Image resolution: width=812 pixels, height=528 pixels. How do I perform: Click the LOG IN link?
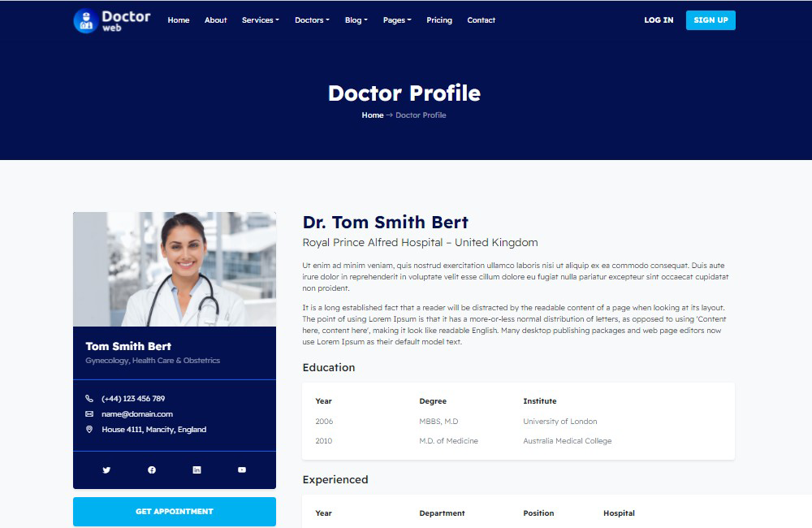pos(659,20)
